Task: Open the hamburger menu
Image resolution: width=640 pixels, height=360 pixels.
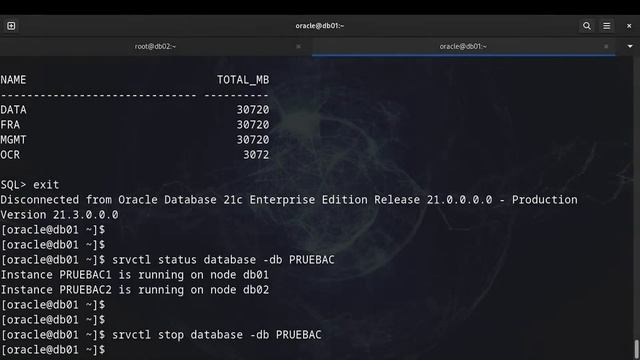Action: pyautogui.click(x=607, y=26)
